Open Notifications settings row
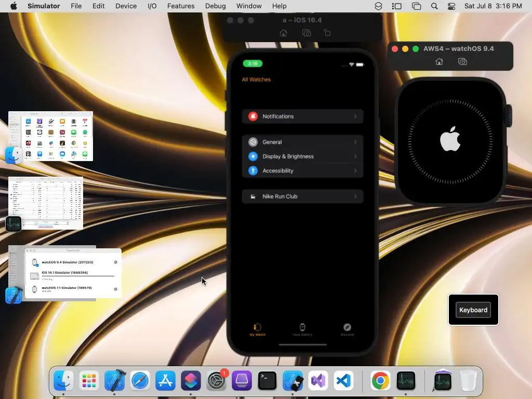The image size is (532, 399). pos(303,116)
